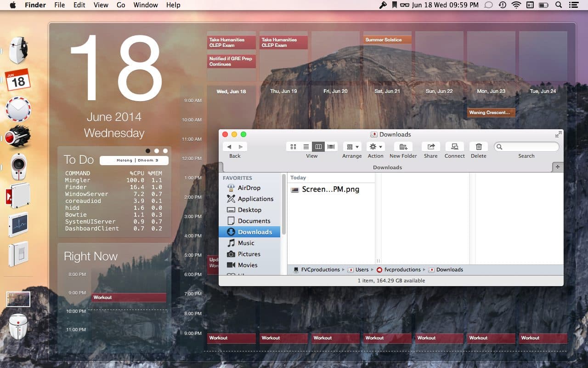This screenshot has width=588, height=368.
Task: Select Applications in the Favorites sidebar
Action: tap(255, 199)
